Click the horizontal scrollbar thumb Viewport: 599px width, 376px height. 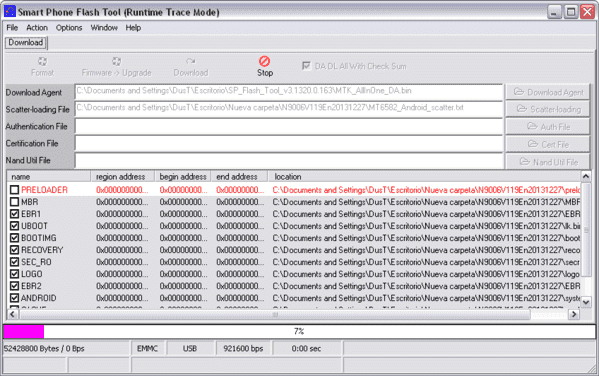(274, 314)
